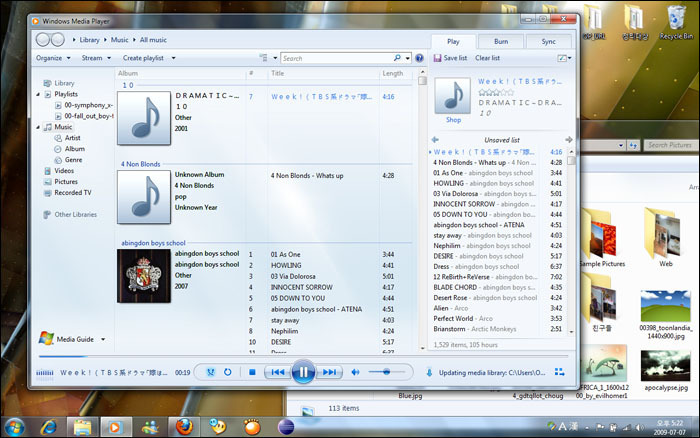The height and width of the screenshot is (438, 700).
Task: Select Artist under Music
Action: (x=72, y=138)
